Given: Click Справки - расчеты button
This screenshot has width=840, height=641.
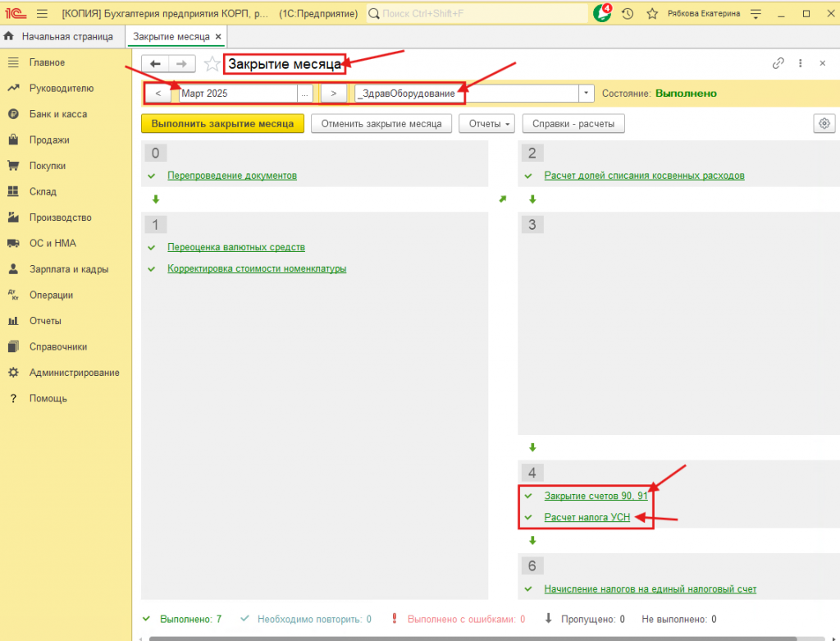Looking at the screenshot, I should (x=573, y=124).
